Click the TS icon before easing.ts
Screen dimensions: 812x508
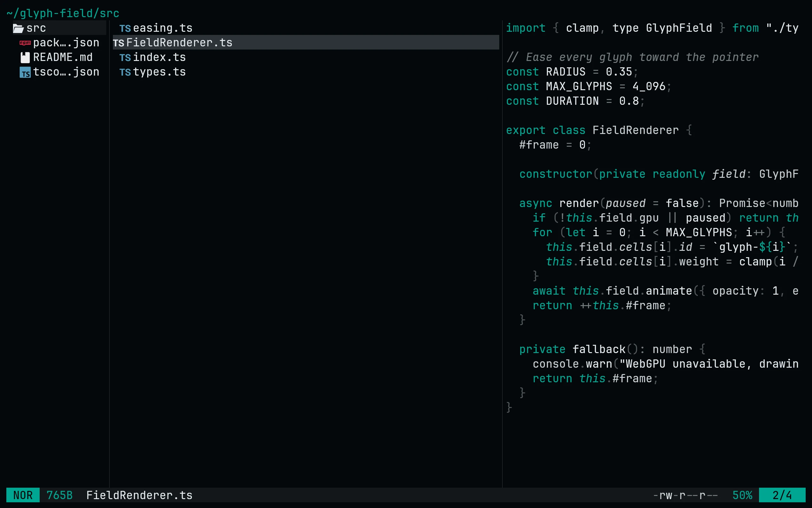[125, 29]
